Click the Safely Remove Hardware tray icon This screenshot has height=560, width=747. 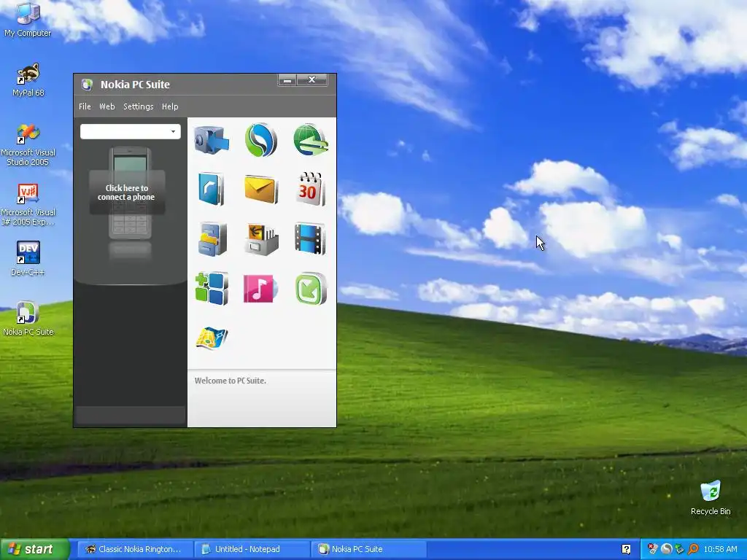(x=679, y=549)
